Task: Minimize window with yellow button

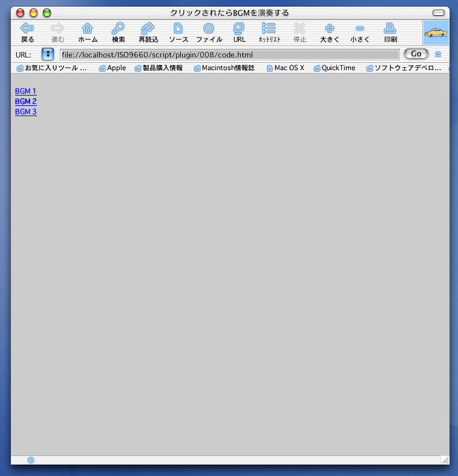Action: coord(33,13)
